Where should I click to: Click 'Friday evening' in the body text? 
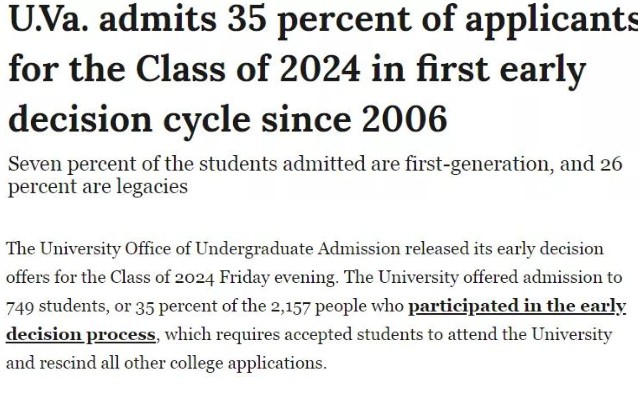[279, 278]
